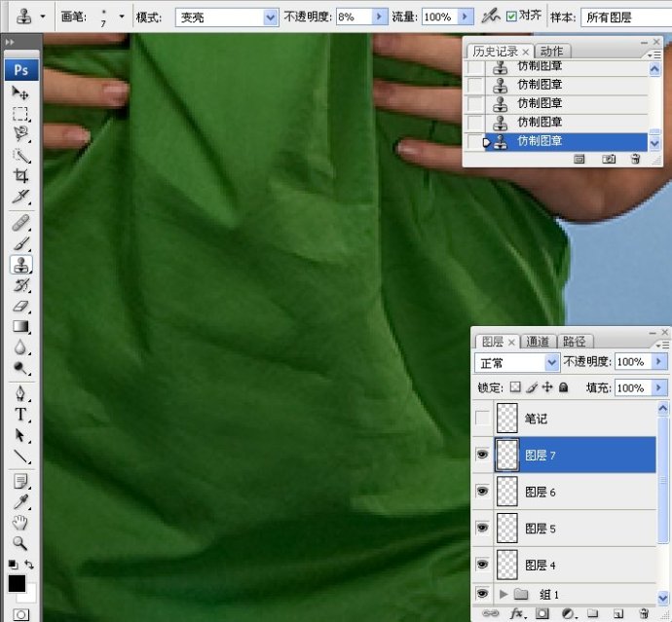Viewport: 672px width, 622px height.
Task: Create new document from current state
Action: pyautogui.click(x=579, y=159)
